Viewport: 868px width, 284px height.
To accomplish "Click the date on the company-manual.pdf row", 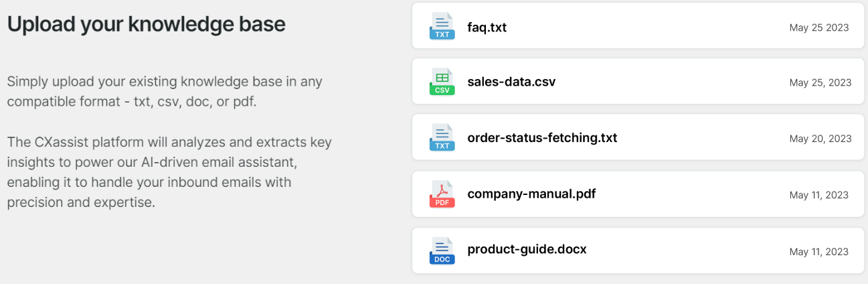I will coord(818,195).
